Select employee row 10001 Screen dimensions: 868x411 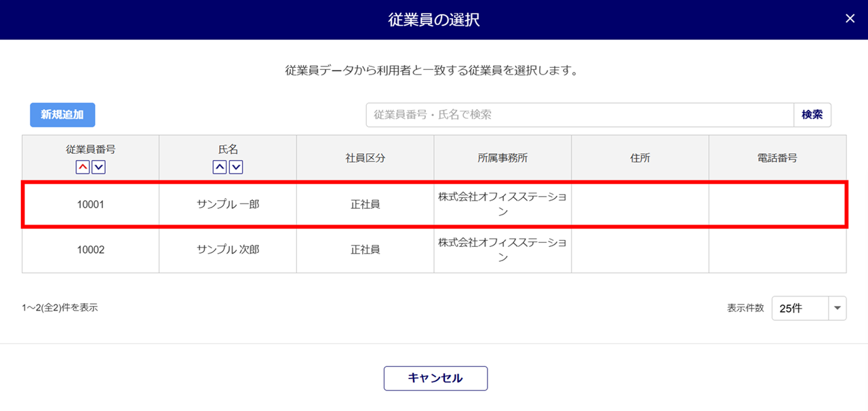tap(90, 204)
